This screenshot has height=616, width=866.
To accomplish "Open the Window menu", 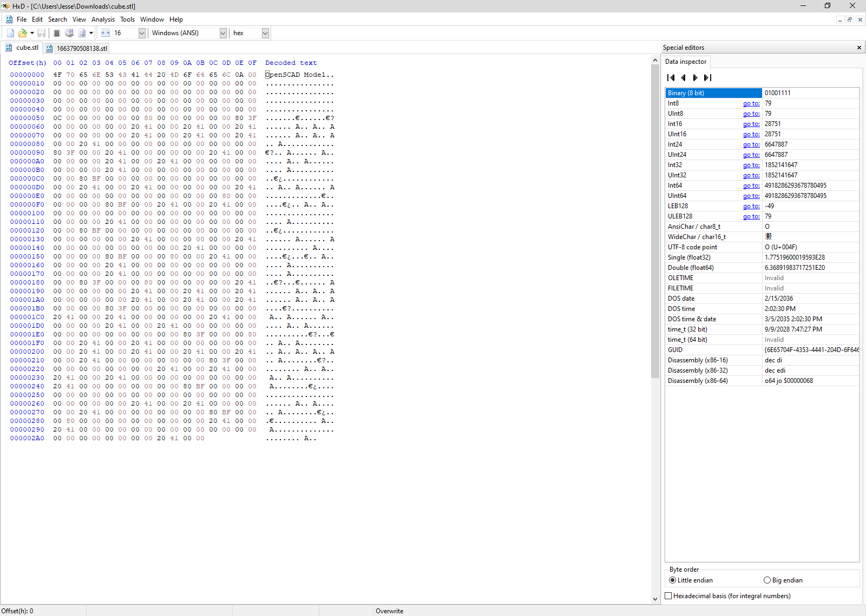I will click(x=152, y=19).
